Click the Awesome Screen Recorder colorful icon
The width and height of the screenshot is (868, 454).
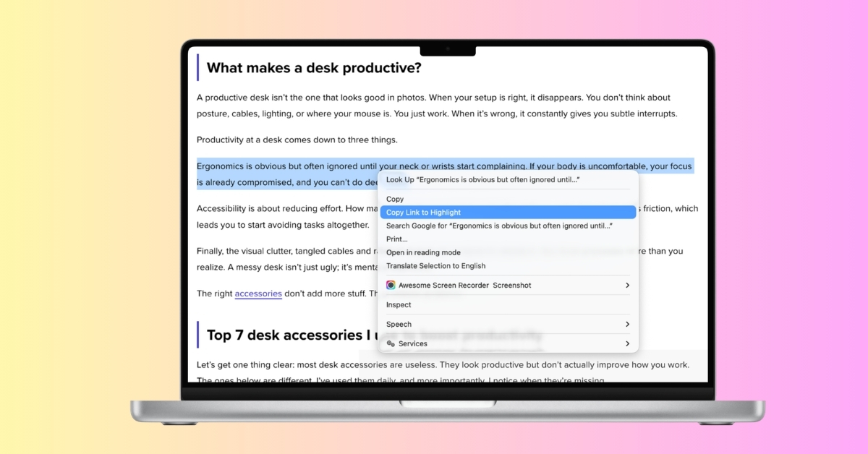tap(391, 286)
